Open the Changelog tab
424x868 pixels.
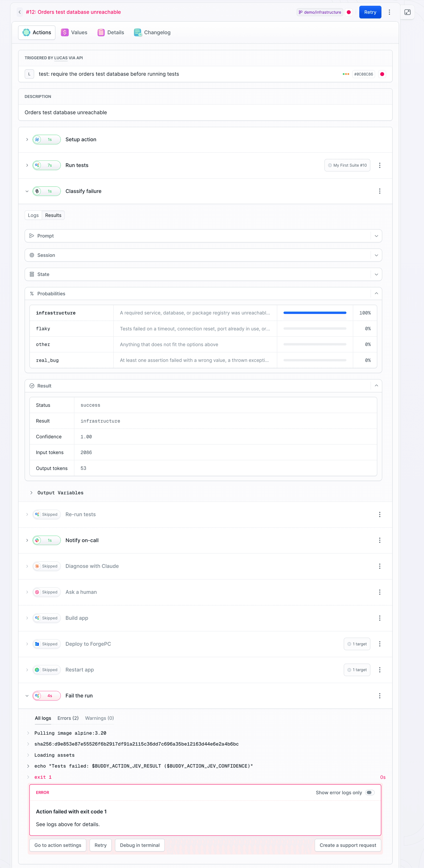tap(152, 32)
